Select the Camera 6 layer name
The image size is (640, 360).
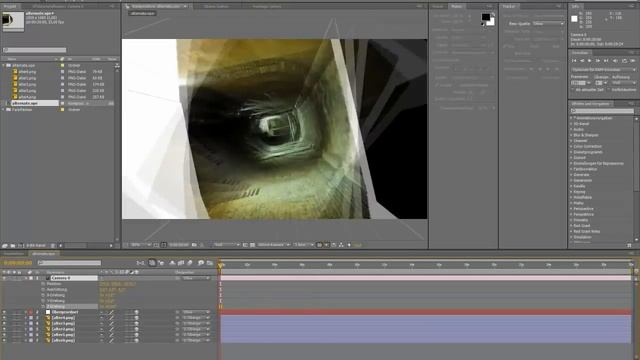point(60,278)
